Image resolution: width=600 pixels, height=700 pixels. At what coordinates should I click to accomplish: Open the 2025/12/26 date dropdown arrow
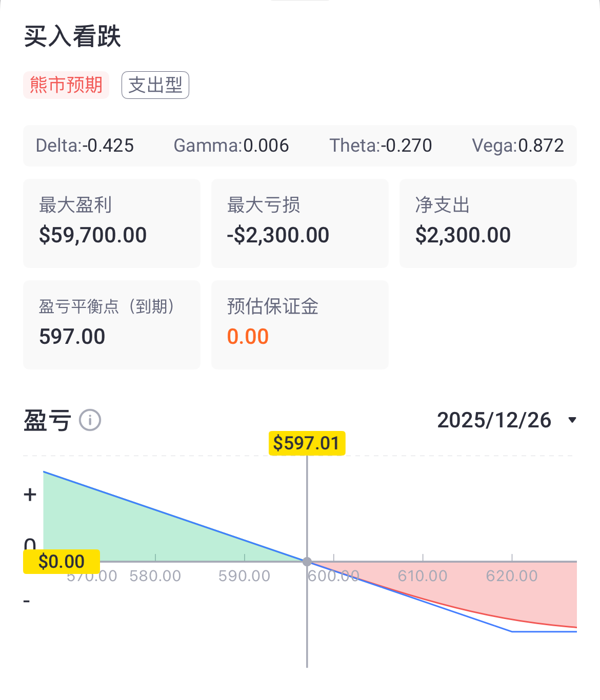coord(572,420)
